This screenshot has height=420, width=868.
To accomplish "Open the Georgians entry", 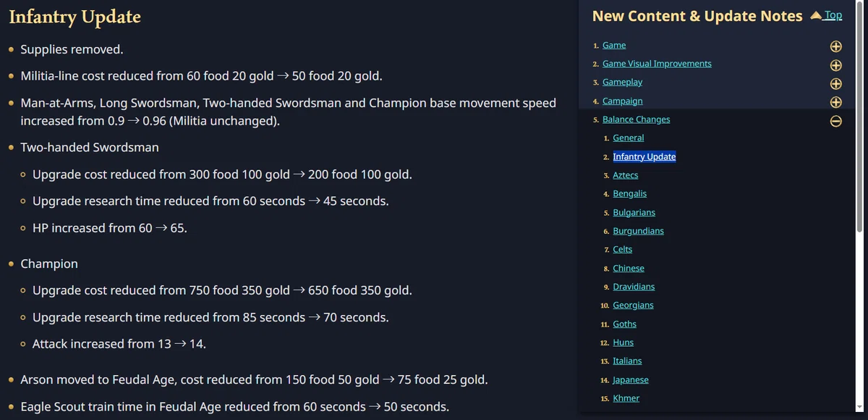I will [633, 305].
